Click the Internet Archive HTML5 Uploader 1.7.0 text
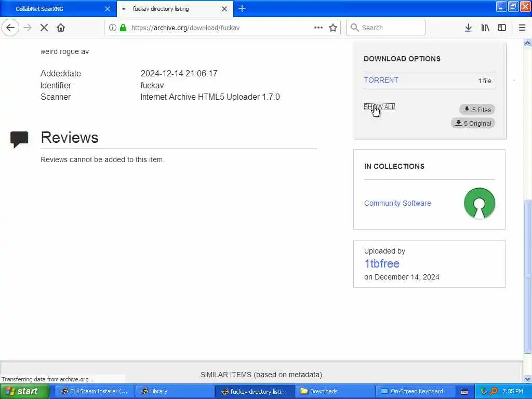Viewport: 532px width, 399px height. (210, 97)
